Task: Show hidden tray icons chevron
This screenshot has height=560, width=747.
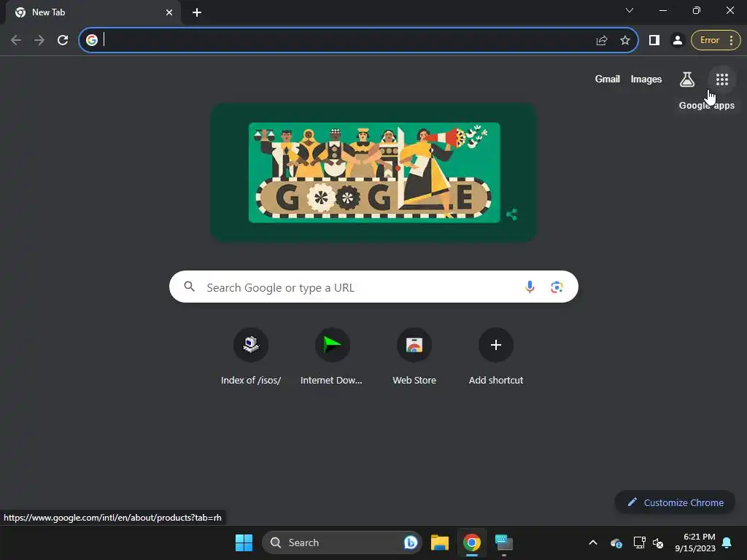Action: pos(592,542)
